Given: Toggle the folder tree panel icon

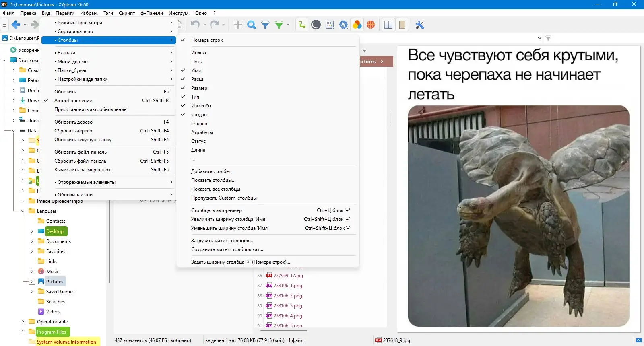Looking at the screenshot, I should [302, 25].
